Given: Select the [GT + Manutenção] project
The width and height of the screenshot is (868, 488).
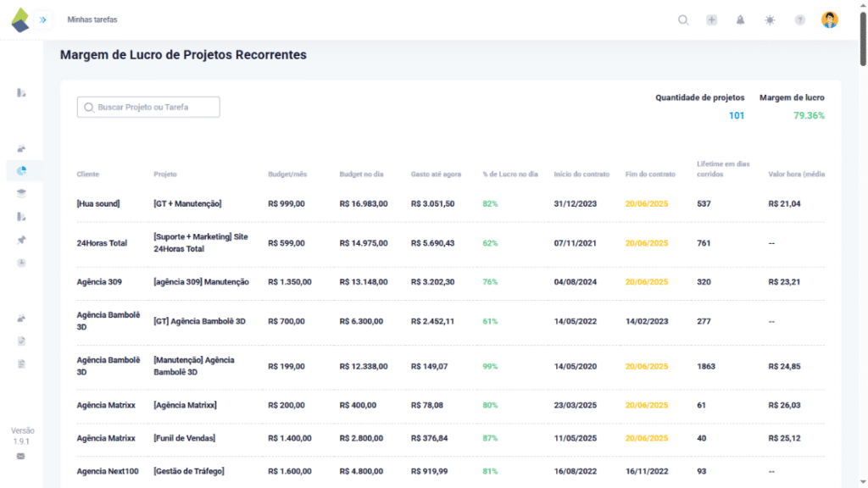Looking at the screenshot, I should [187, 203].
